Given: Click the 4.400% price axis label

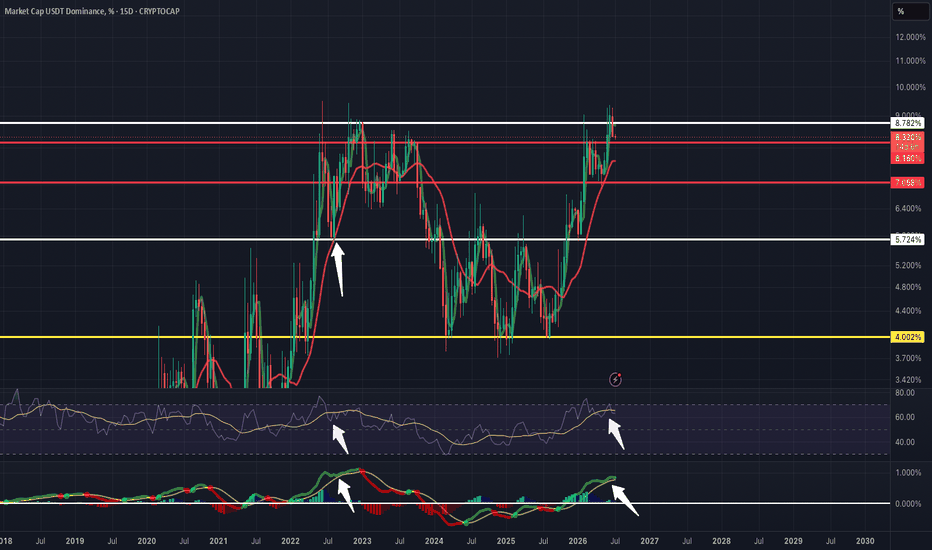Looking at the screenshot, I should pyautogui.click(x=908, y=310).
